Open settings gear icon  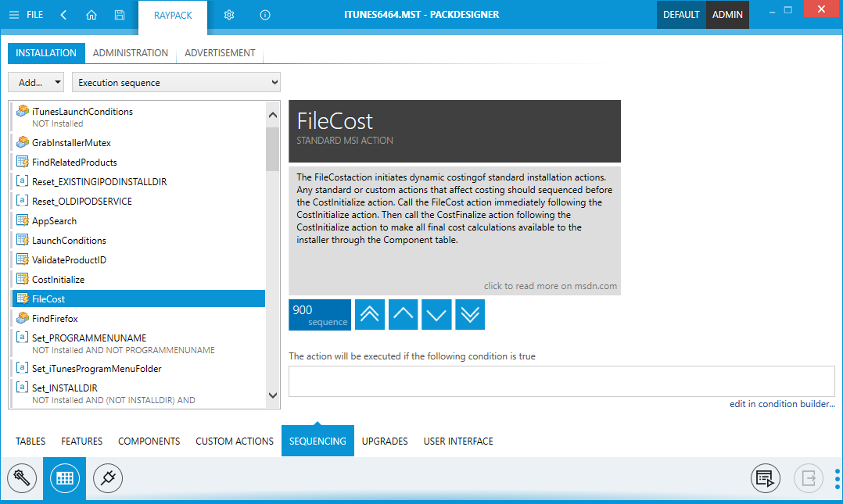pyautogui.click(x=229, y=15)
